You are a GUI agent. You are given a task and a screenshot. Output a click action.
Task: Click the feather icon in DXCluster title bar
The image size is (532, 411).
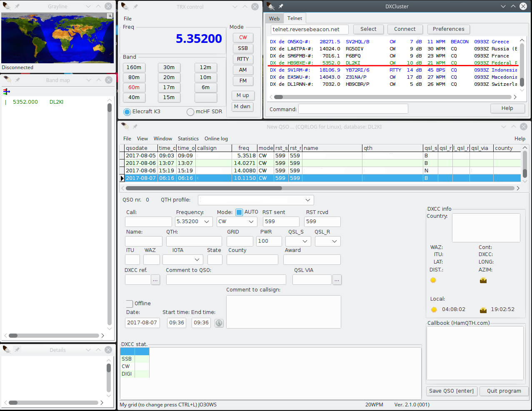click(271, 6)
